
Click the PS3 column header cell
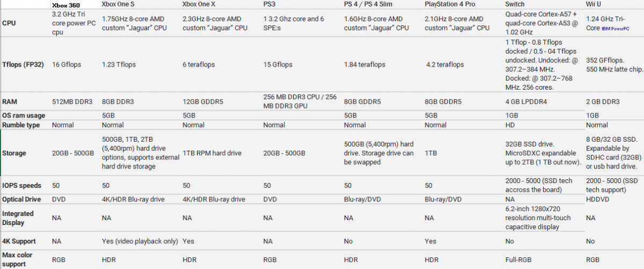pyautogui.click(x=270, y=4)
